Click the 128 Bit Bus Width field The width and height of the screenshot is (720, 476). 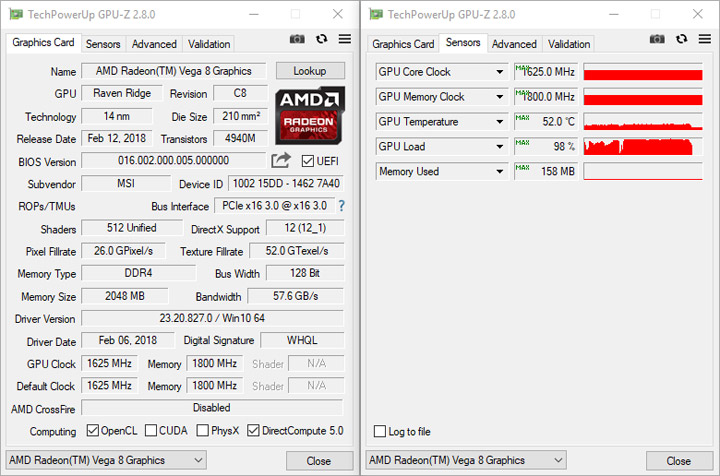(x=305, y=273)
